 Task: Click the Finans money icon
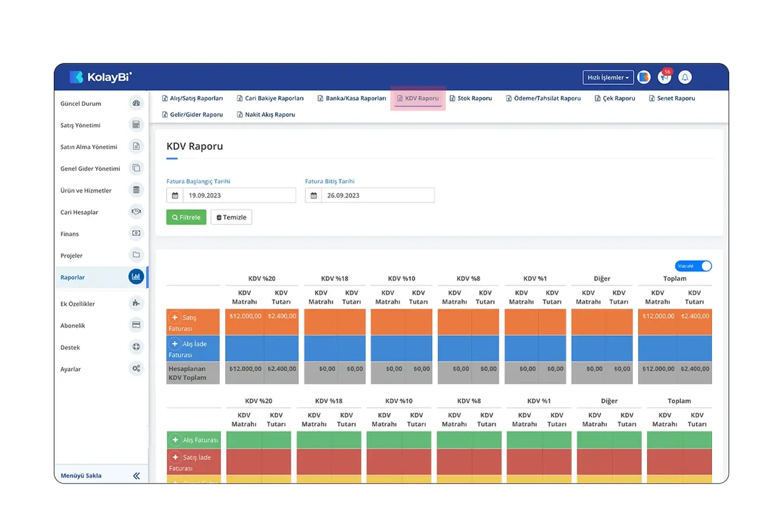(x=136, y=234)
